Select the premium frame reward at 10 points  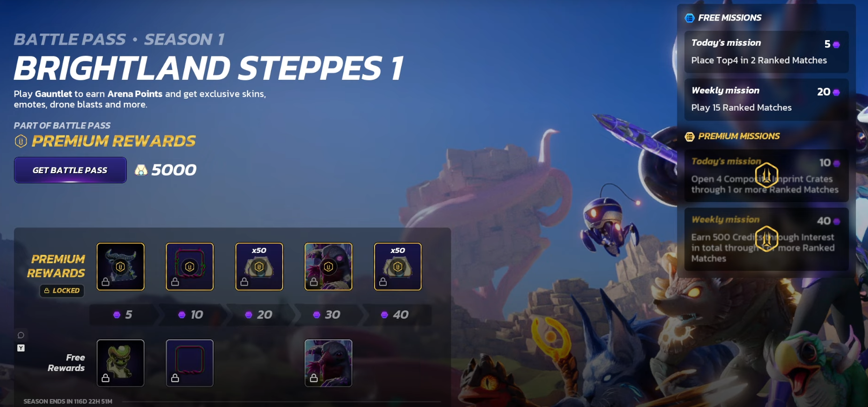point(190,267)
